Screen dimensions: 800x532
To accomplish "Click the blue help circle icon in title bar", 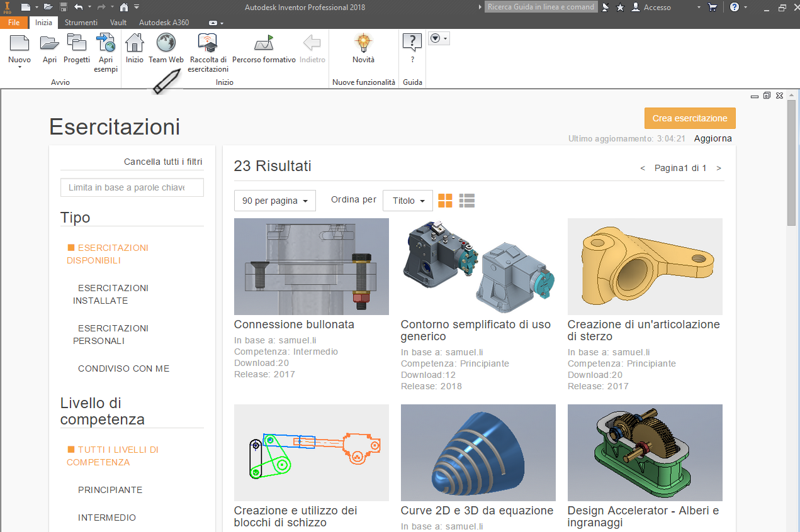I will 735,8.
